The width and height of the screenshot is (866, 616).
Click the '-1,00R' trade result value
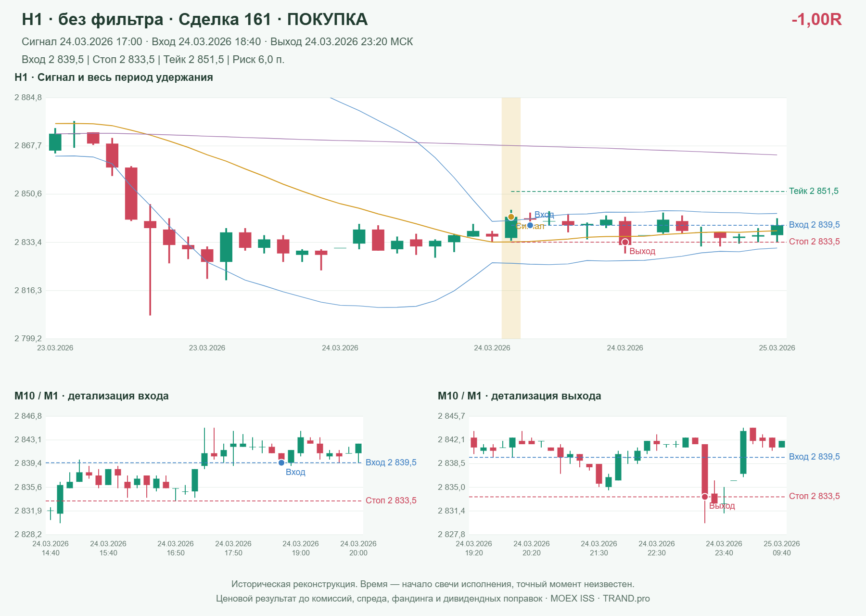coord(816,19)
